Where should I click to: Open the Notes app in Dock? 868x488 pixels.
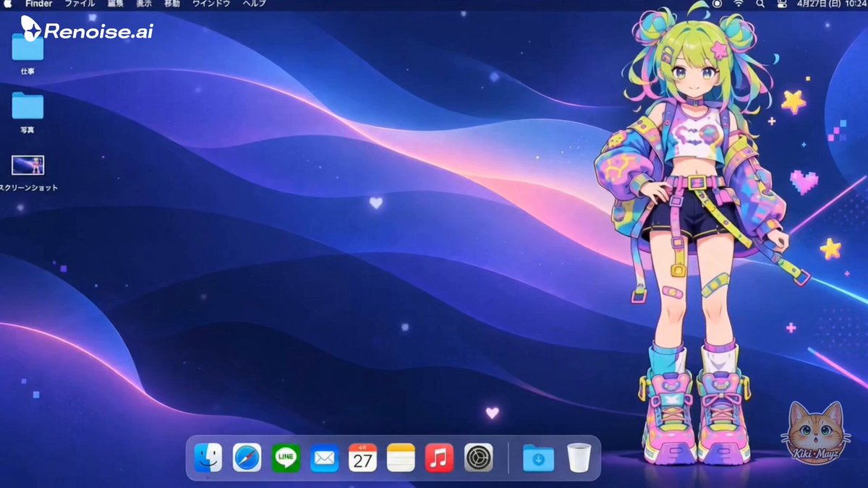point(401,458)
